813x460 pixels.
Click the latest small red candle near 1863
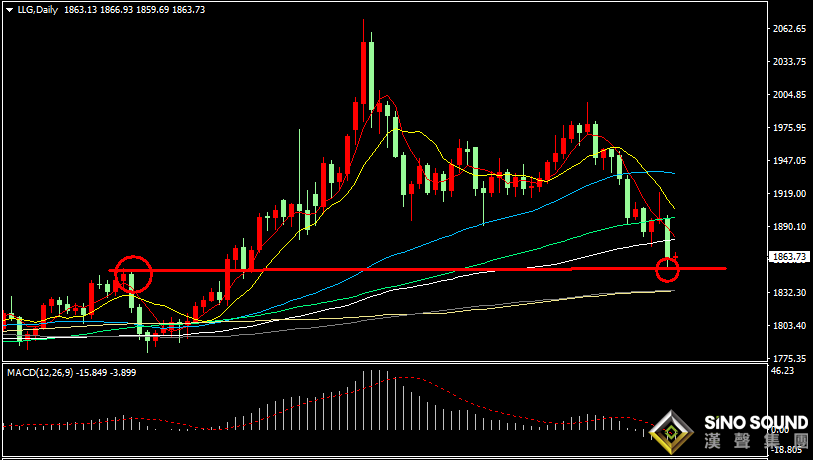point(676,256)
